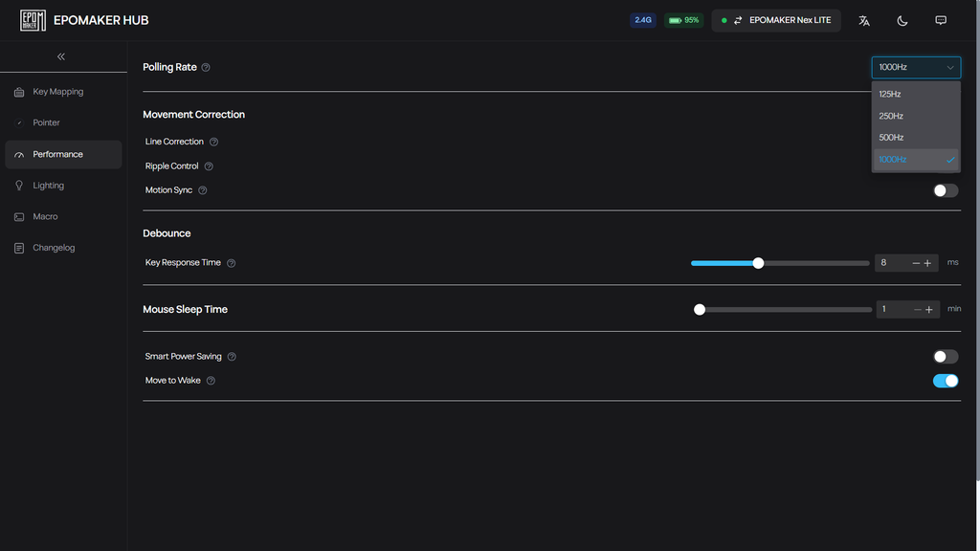Click the Macro sidebar icon
The height and width of the screenshot is (551, 980).
[19, 217]
